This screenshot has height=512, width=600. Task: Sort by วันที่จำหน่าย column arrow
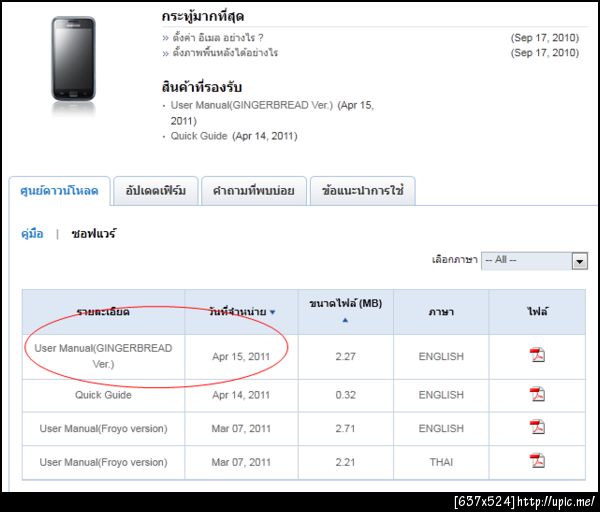(x=272, y=312)
